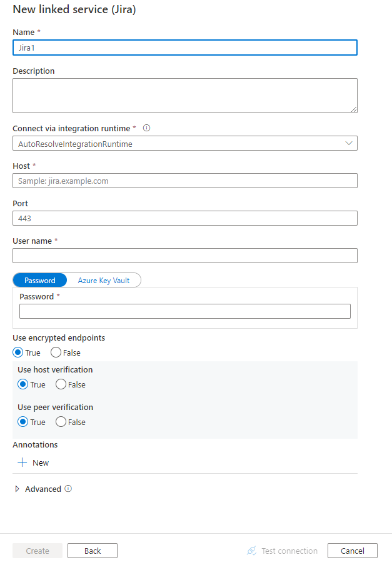
Task: Set Use peer verification to False
Action: (x=61, y=422)
